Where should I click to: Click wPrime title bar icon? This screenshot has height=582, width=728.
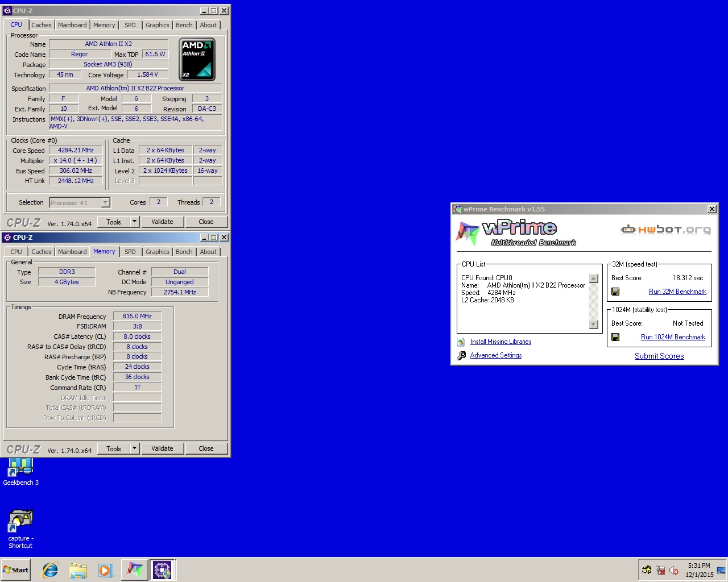point(457,209)
